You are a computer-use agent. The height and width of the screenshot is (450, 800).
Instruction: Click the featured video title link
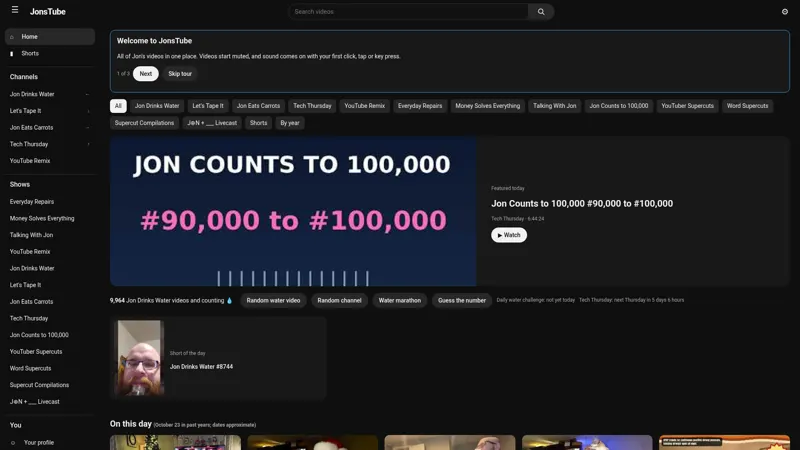pyautogui.click(x=582, y=204)
